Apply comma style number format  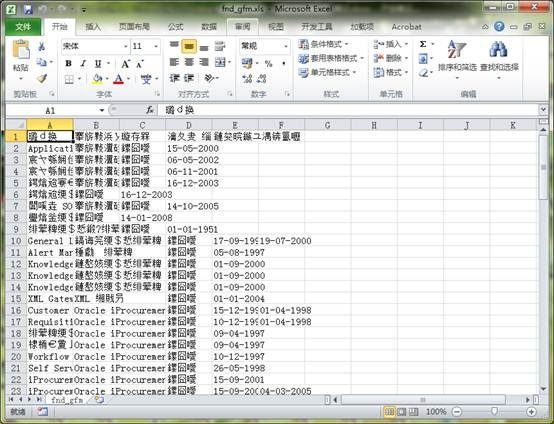click(283, 64)
